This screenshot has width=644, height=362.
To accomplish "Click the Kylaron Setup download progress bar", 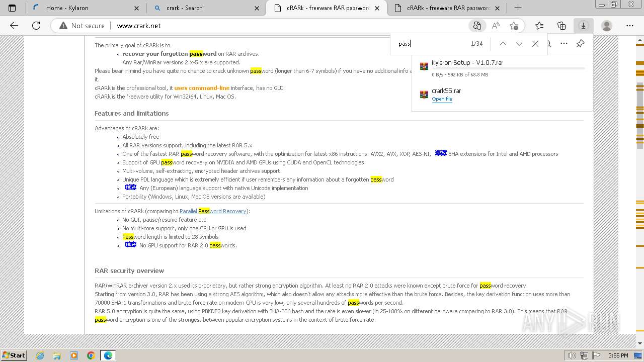I will 508,68.
